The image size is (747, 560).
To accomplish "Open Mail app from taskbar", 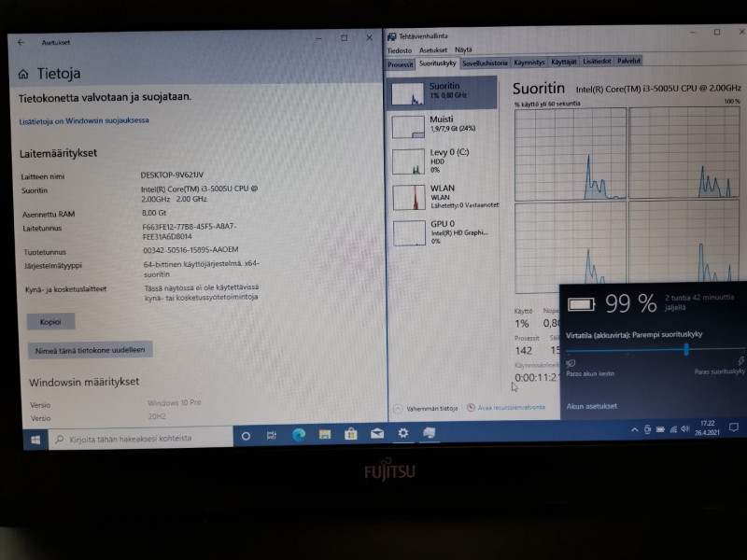I will pyautogui.click(x=377, y=433).
